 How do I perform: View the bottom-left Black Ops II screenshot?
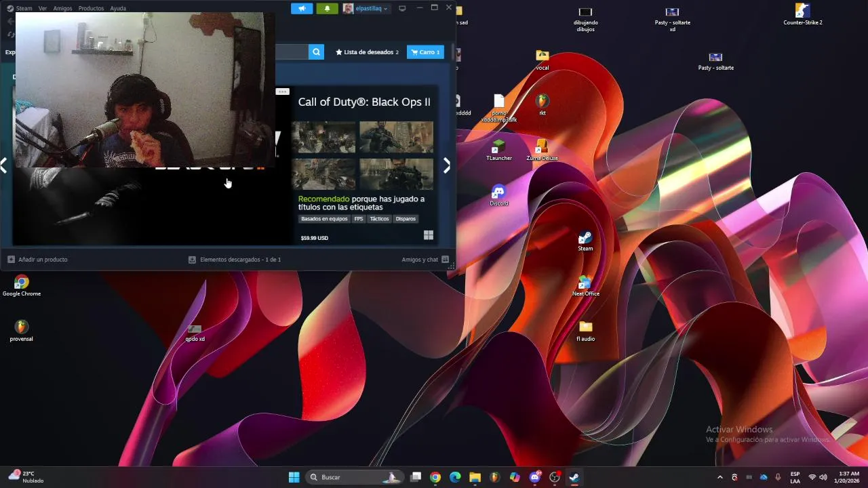[323, 174]
